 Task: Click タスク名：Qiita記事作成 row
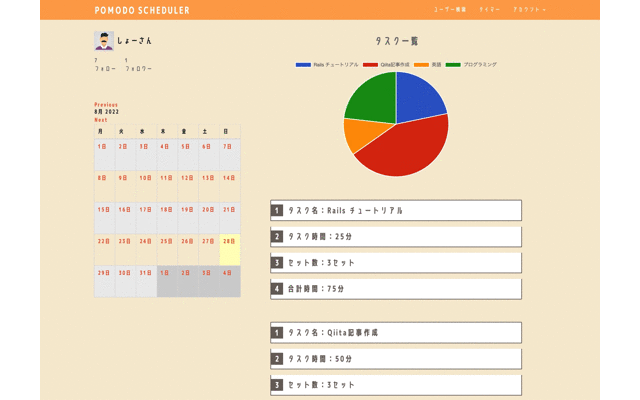396,333
